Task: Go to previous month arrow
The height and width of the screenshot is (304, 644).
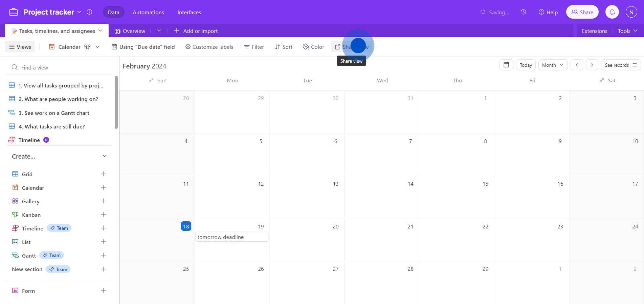Action: pyautogui.click(x=577, y=65)
